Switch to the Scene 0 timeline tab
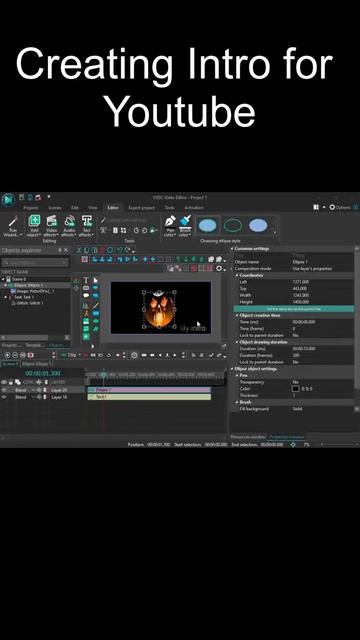 click(9, 363)
